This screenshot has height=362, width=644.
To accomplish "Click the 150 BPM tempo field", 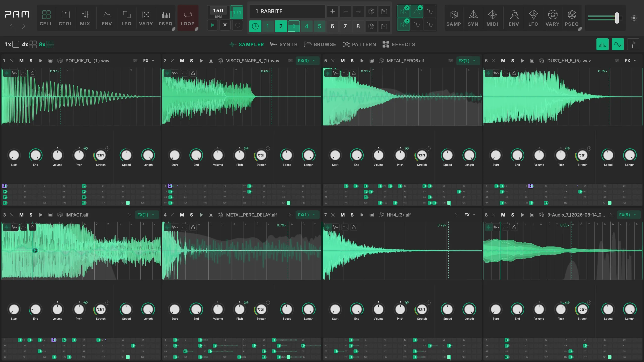I will point(218,12).
